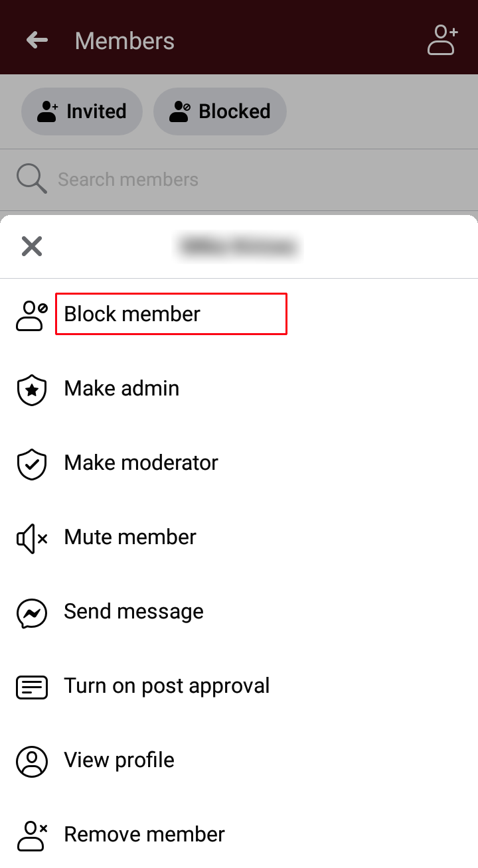
Task: Click the back arrow to leave Members
Action: tap(37, 40)
